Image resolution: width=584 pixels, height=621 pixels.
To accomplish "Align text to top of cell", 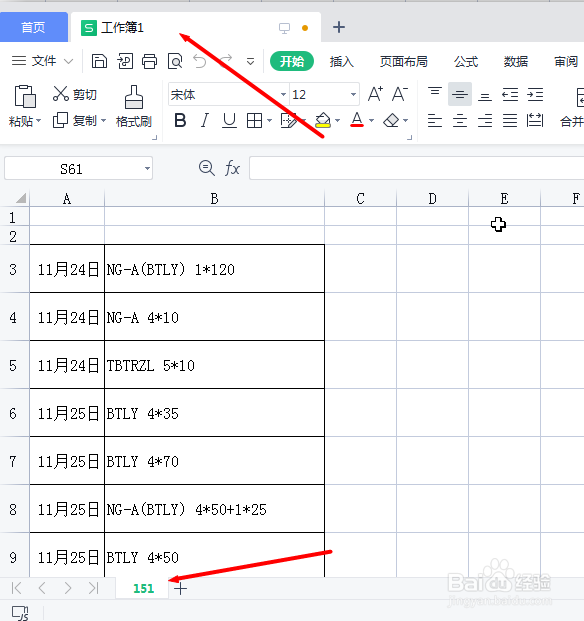I will [x=435, y=92].
